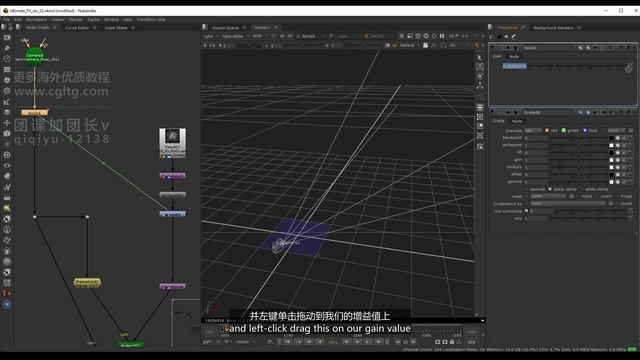Open the (un)premult by dropdown
The height and width of the screenshot is (360, 640).
[x=568, y=203]
